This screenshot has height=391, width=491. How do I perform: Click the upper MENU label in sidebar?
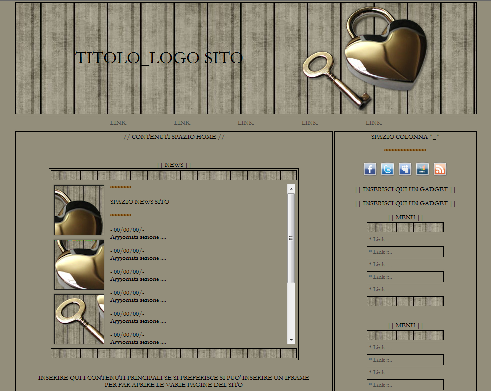405,217
